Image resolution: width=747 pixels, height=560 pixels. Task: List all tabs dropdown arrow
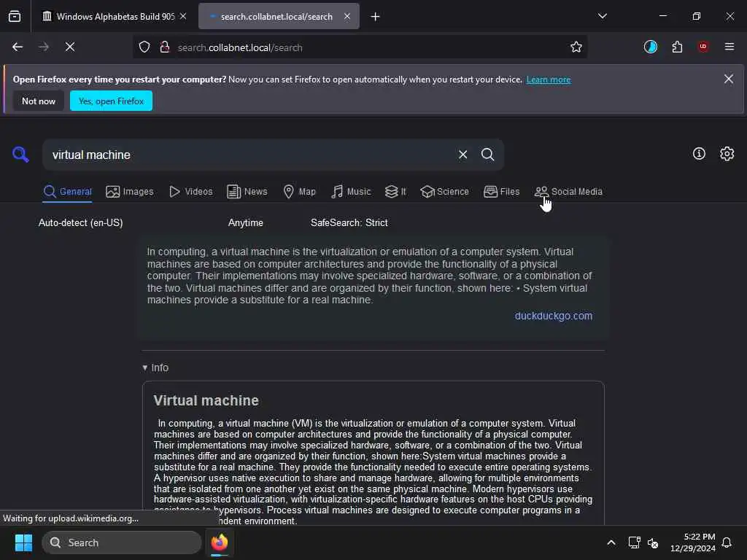(602, 16)
